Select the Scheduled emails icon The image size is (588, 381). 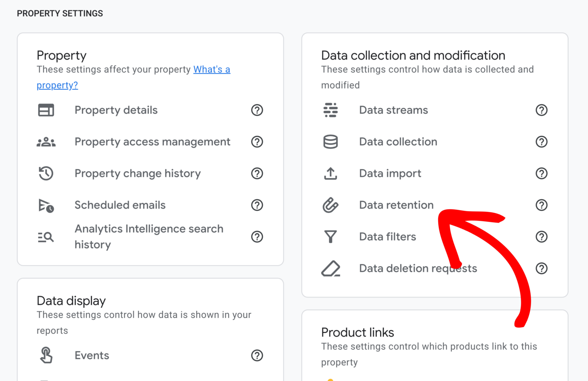46,205
